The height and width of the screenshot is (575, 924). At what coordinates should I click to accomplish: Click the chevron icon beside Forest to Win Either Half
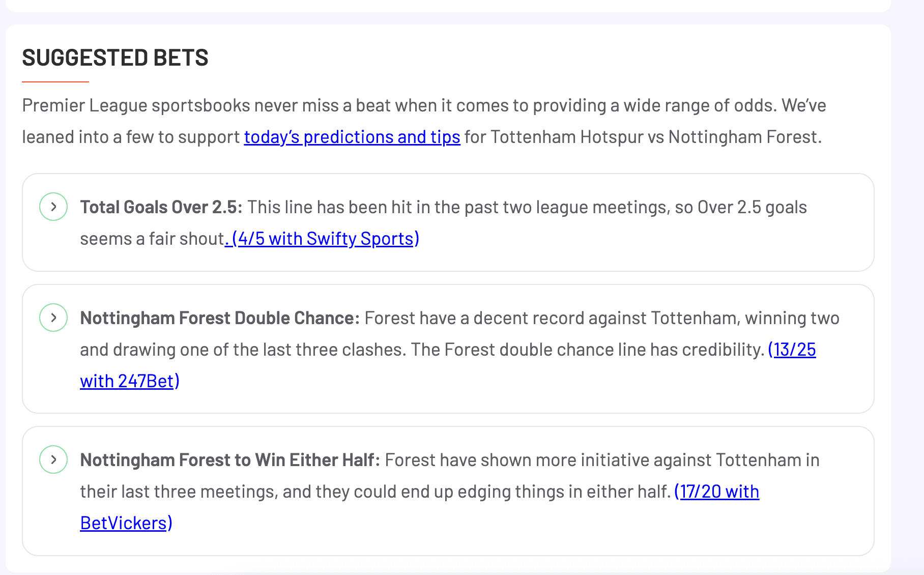53,459
